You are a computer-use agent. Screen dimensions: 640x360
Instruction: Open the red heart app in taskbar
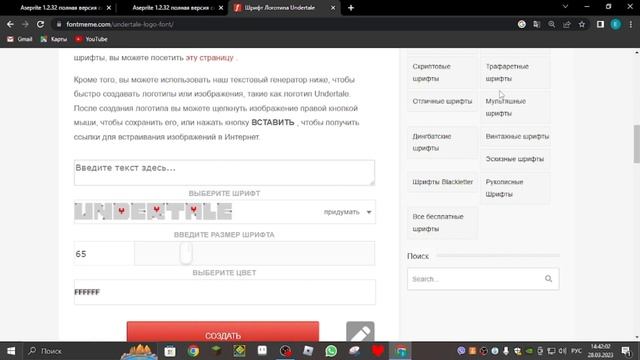(x=378, y=351)
